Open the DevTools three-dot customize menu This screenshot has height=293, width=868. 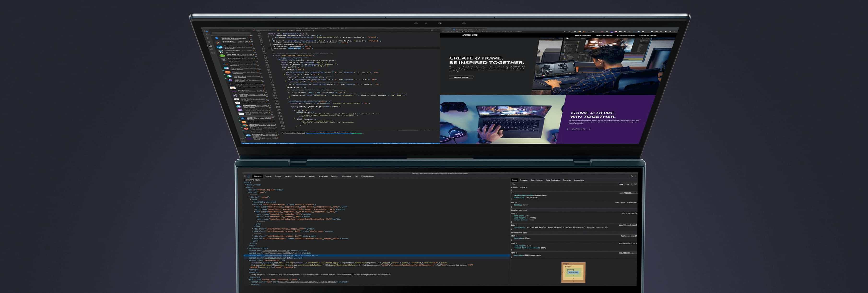pyautogui.click(x=636, y=177)
